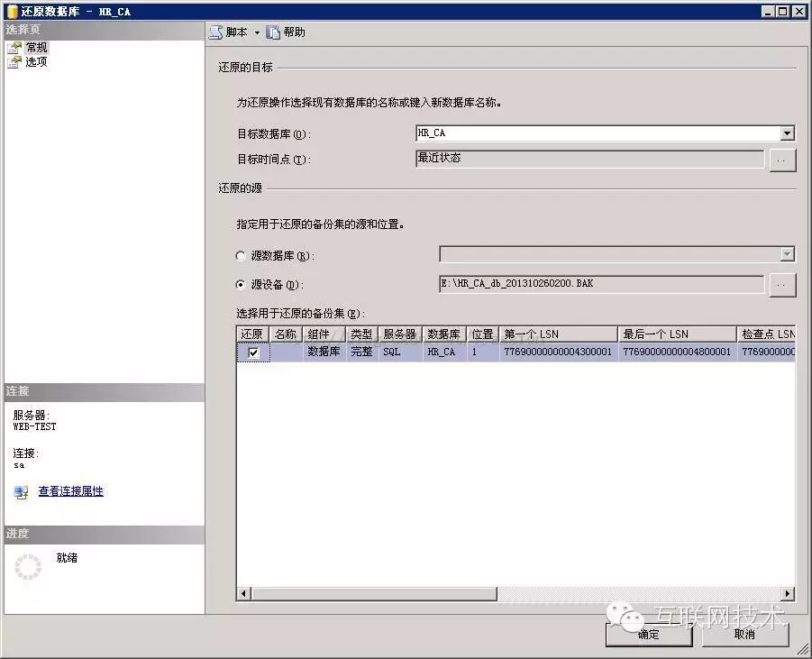The width and height of the screenshot is (812, 659).
Task: Click the source device path field
Action: [x=601, y=284]
